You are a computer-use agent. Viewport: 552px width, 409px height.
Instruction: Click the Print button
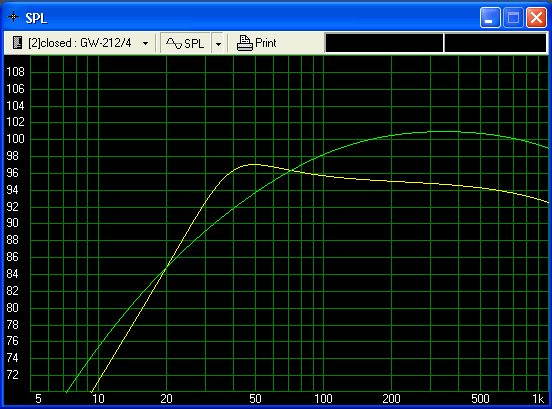point(256,43)
